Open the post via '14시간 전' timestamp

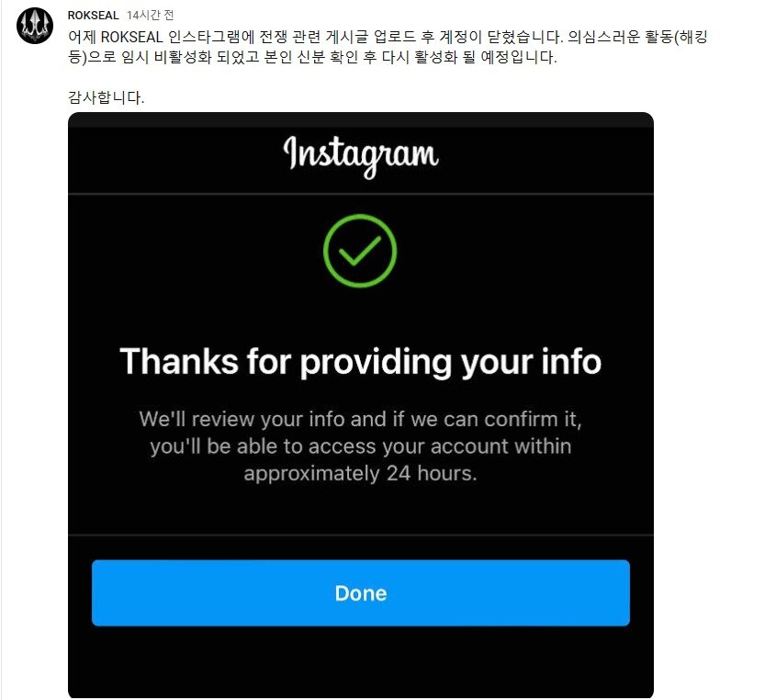150,16
